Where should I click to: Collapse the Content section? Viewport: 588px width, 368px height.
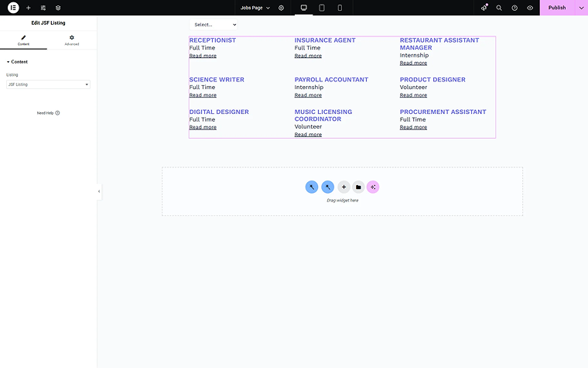tap(17, 61)
